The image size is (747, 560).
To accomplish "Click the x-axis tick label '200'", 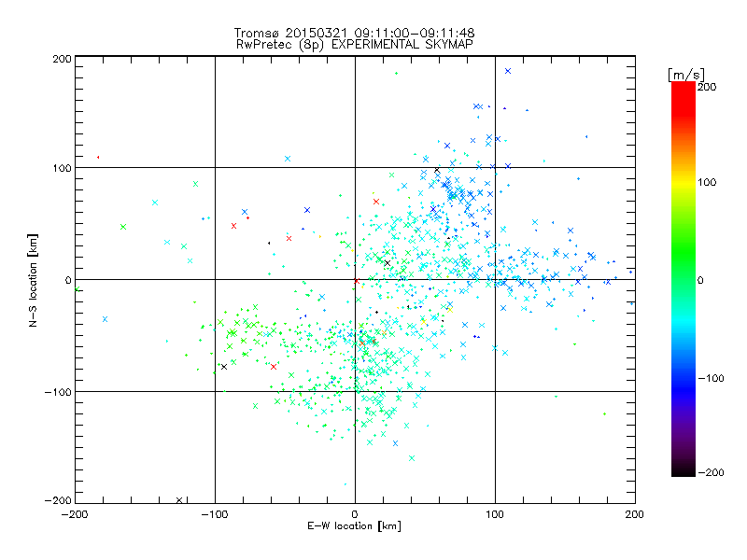I will pyautogui.click(x=635, y=515).
